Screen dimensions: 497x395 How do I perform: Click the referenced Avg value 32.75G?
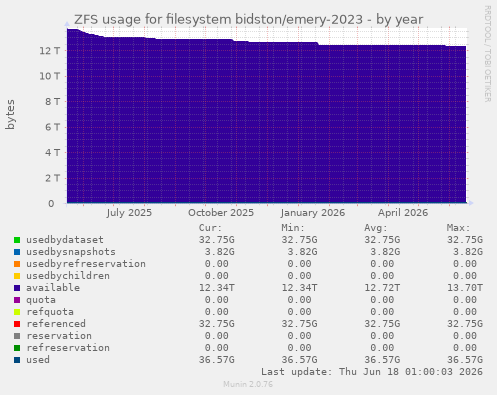(382, 324)
